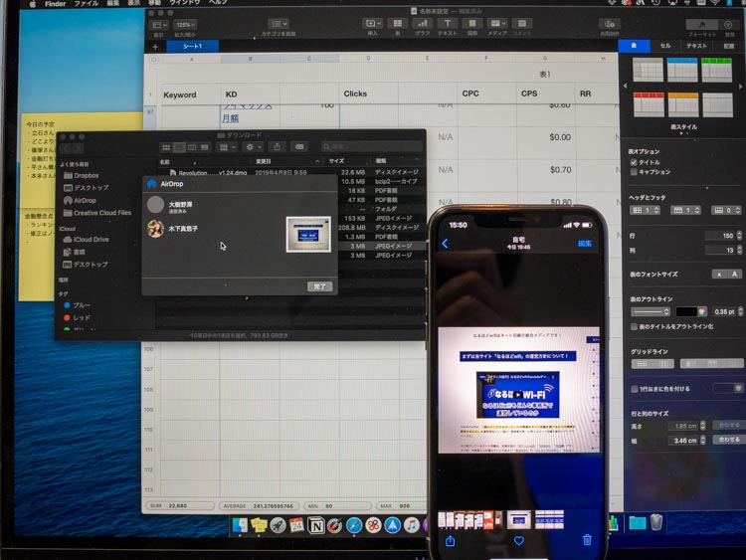The height and width of the screenshot is (560, 746).
Task: Switch Finder to icon view
Action: (x=166, y=147)
